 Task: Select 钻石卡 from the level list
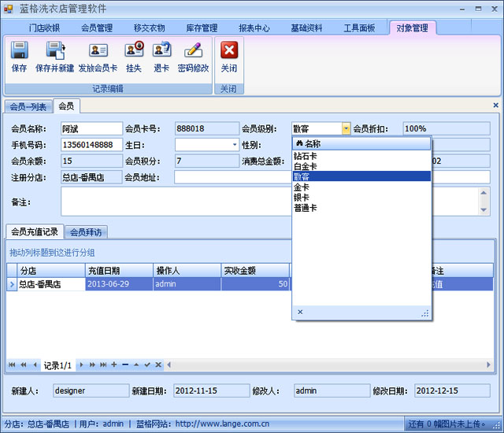coord(361,156)
